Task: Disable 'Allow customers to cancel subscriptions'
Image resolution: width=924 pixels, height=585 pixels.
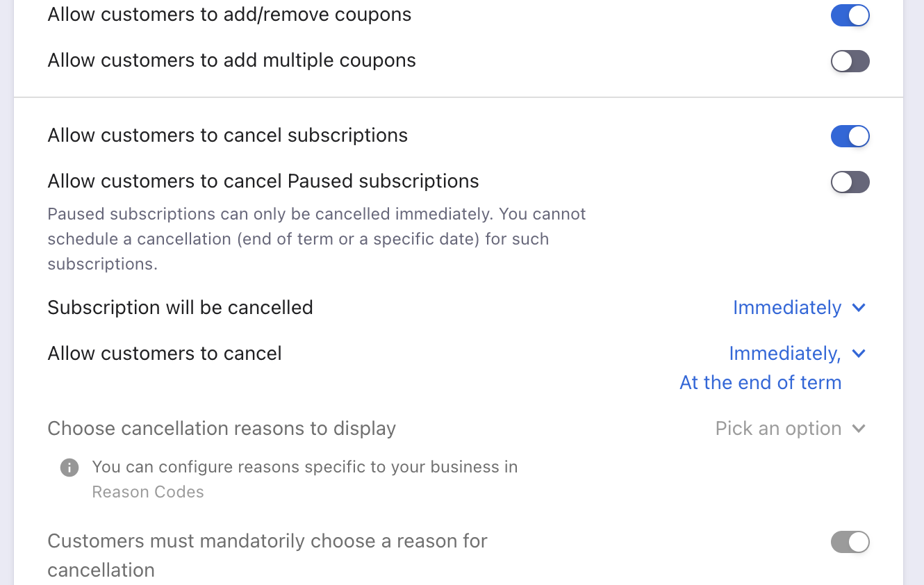Action: click(850, 136)
